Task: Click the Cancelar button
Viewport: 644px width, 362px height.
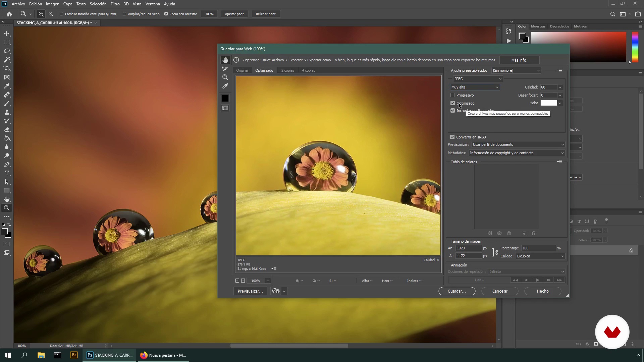Action: [x=500, y=291]
